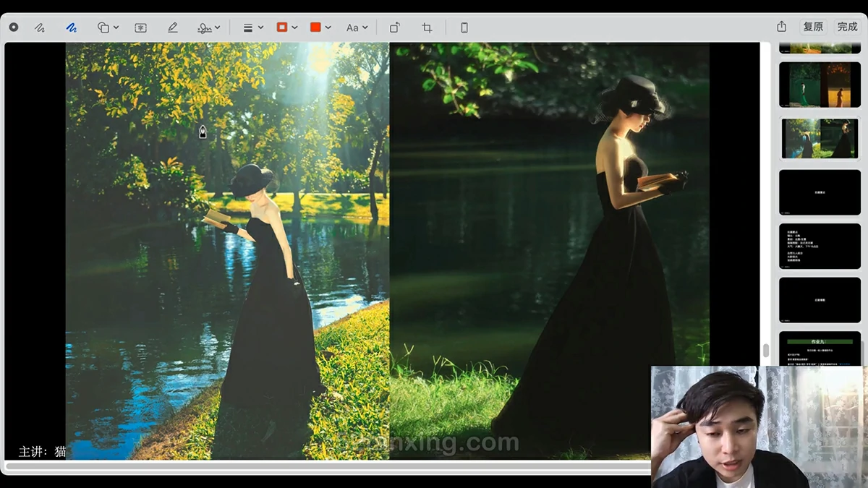This screenshot has width=868, height=488.
Task: Click the horizontal scrollbar under the photo
Action: [x=328, y=465]
